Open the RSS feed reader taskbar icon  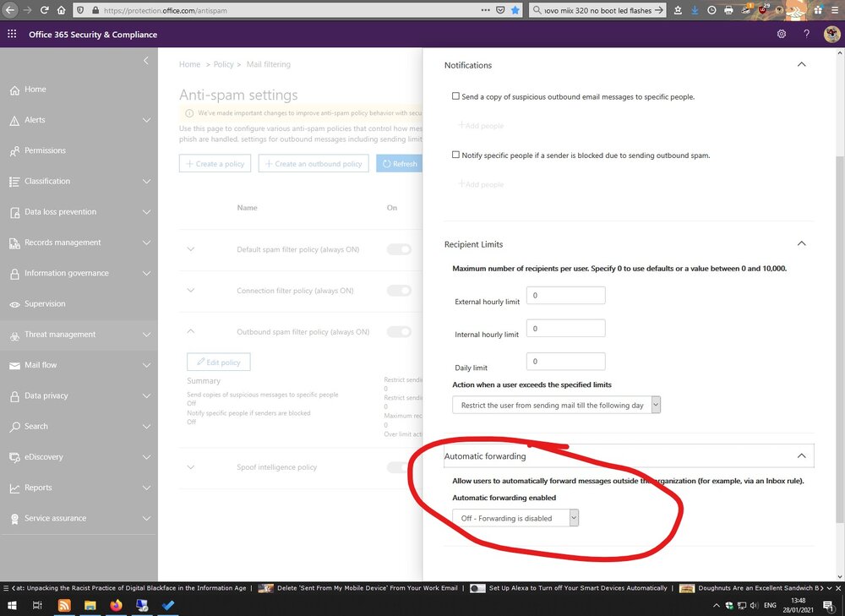[64, 605]
